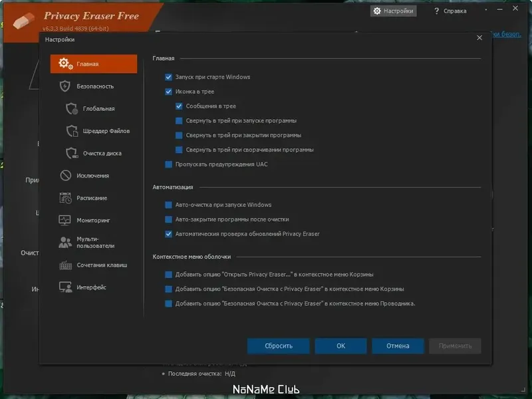Close the Настройки dialog with X
This screenshot has height=399, width=532.
coord(479,38)
